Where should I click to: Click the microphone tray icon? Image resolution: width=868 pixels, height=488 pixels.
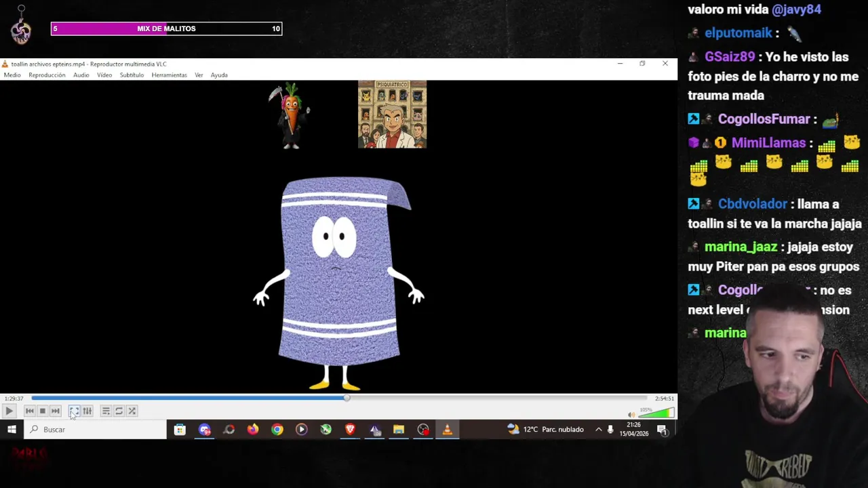click(x=610, y=429)
